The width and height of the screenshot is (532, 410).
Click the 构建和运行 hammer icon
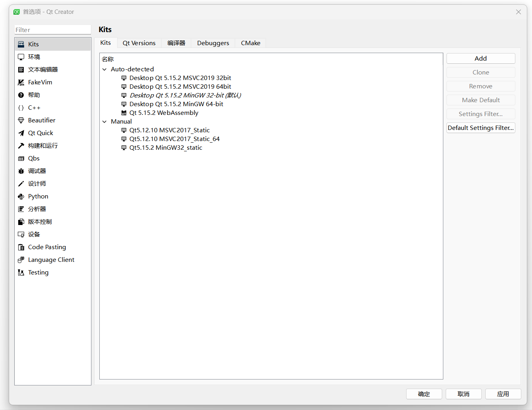pyautogui.click(x=21, y=146)
